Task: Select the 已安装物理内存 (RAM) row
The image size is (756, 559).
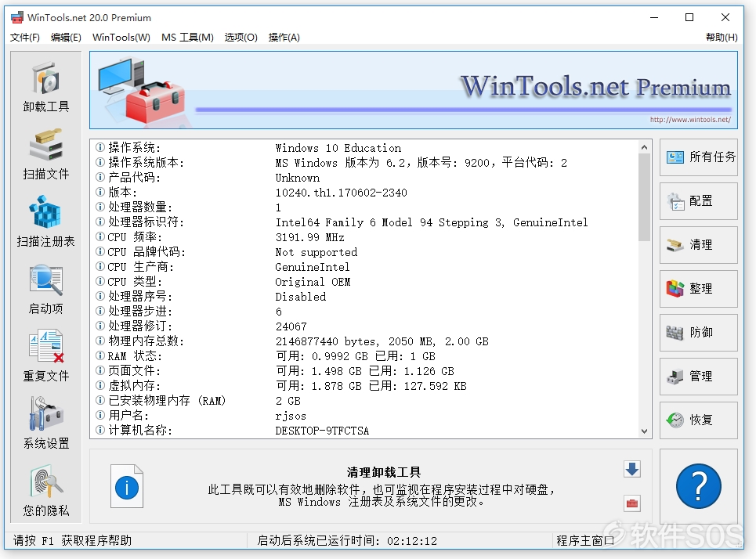Action: 364,400
